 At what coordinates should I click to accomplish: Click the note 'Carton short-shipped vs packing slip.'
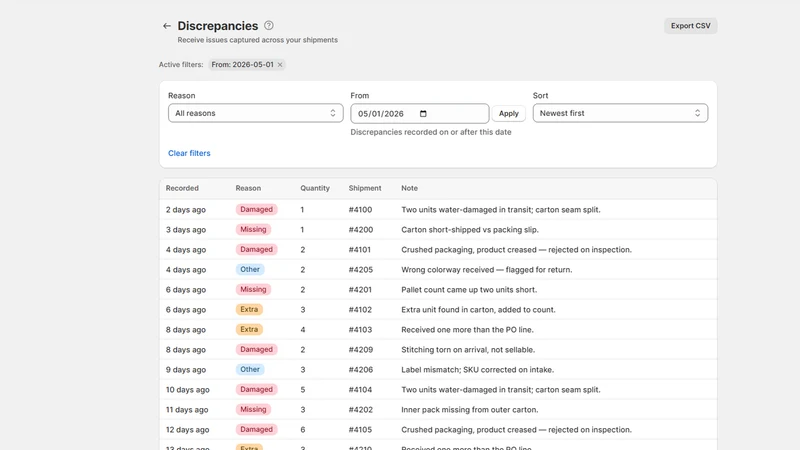[470, 230]
